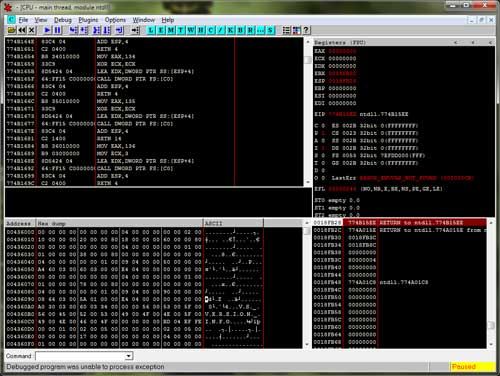
Task: Click the Step into toolbar icon
Action: point(73,30)
